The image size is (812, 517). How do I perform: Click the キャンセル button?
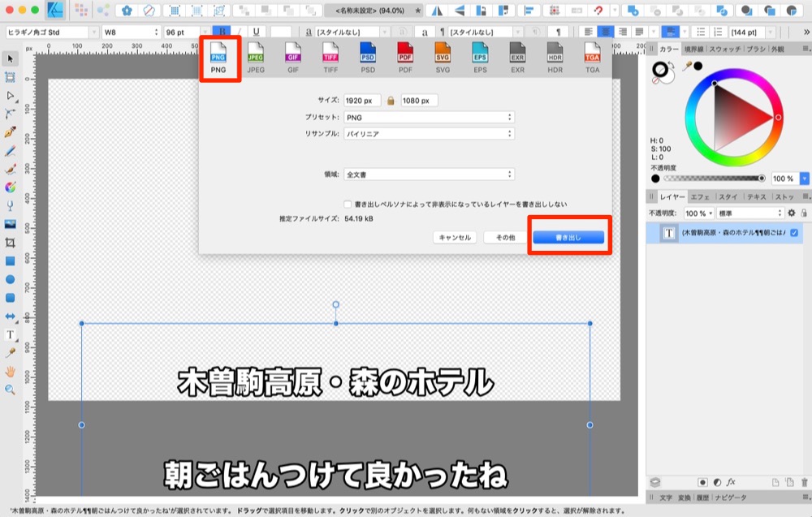pyautogui.click(x=455, y=237)
